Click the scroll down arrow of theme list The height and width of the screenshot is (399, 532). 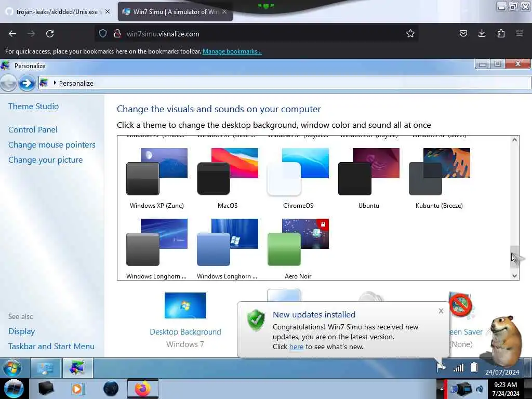point(515,276)
